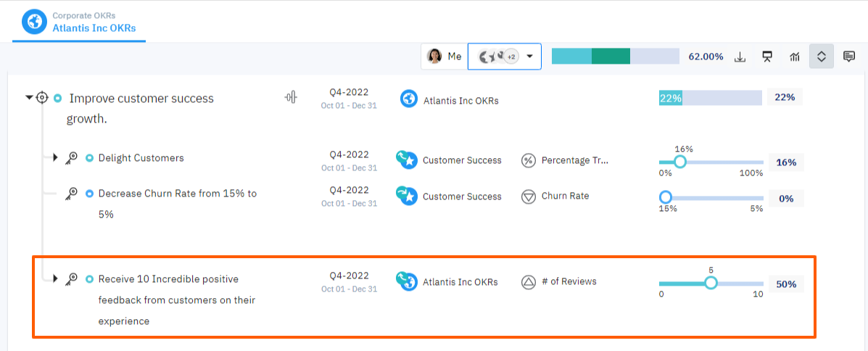The width and height of the screenshot is (868, 351).
Task: Click the 22% value box
Action: (x=785, y=97)
